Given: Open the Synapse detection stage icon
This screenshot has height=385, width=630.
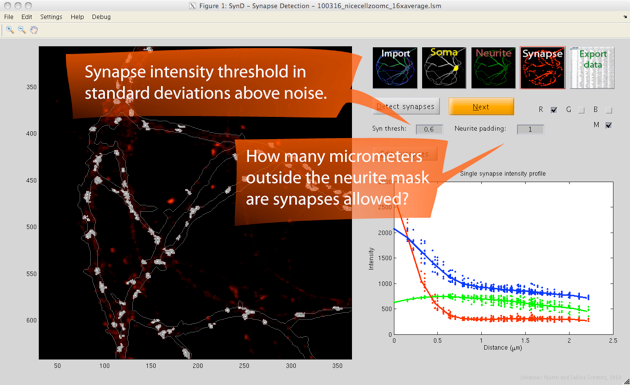Looking at the screenshot, I should coord(543,68).
